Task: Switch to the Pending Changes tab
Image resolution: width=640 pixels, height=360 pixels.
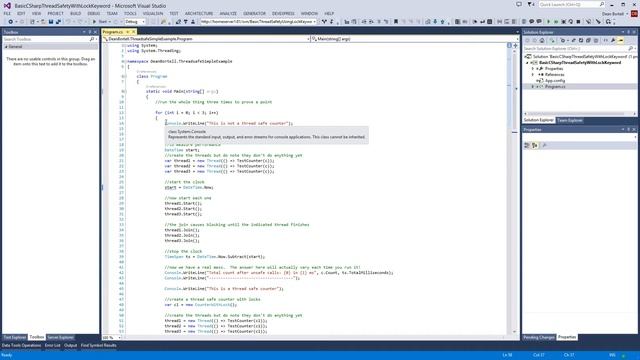Action: coord(539,338)
